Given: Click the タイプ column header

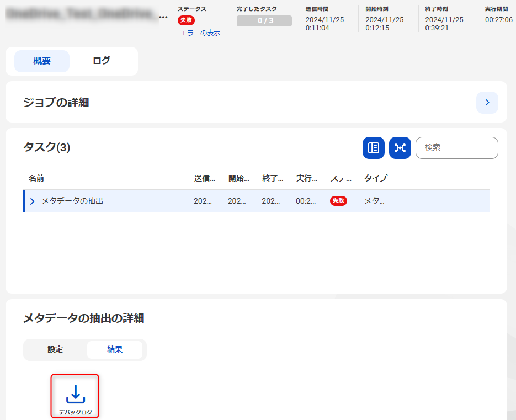Looking at the screenshot, I should [x=375, y=178].
